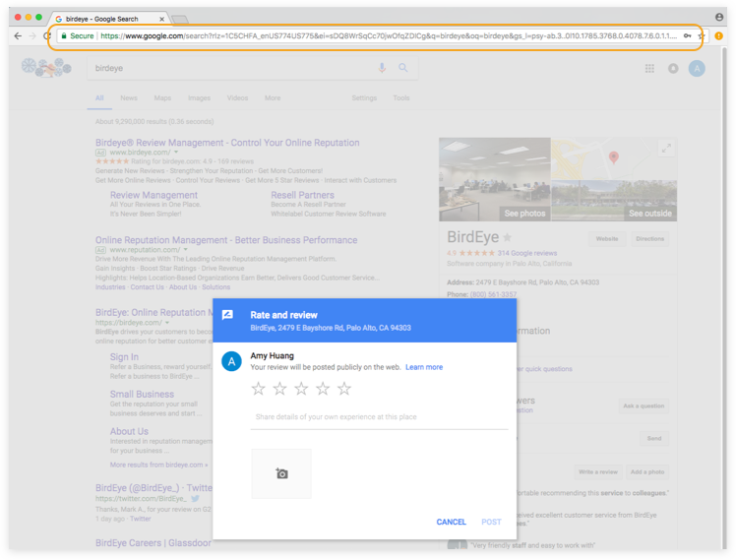Click the Add a photo button
The height and width of the screenshot is (560, 736).
click(x=647, y=471)
